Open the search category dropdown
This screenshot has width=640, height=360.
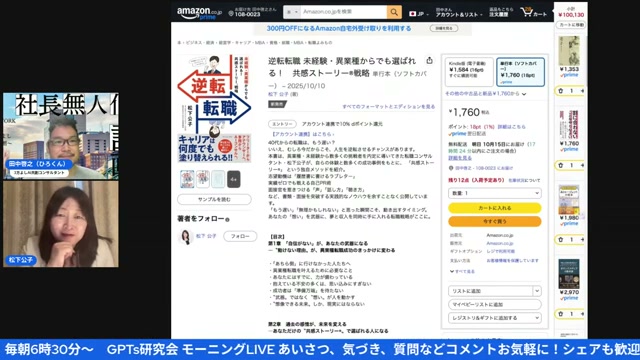click(x=291, y=12)
